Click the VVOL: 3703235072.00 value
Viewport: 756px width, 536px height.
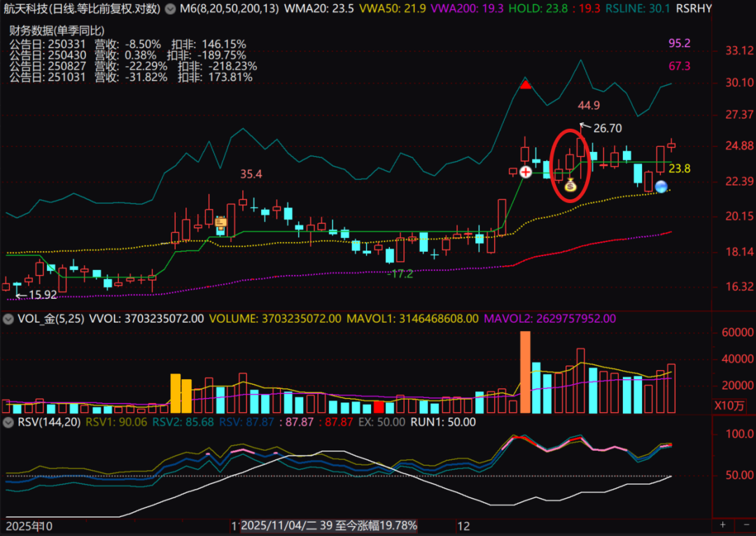[146, 318]
